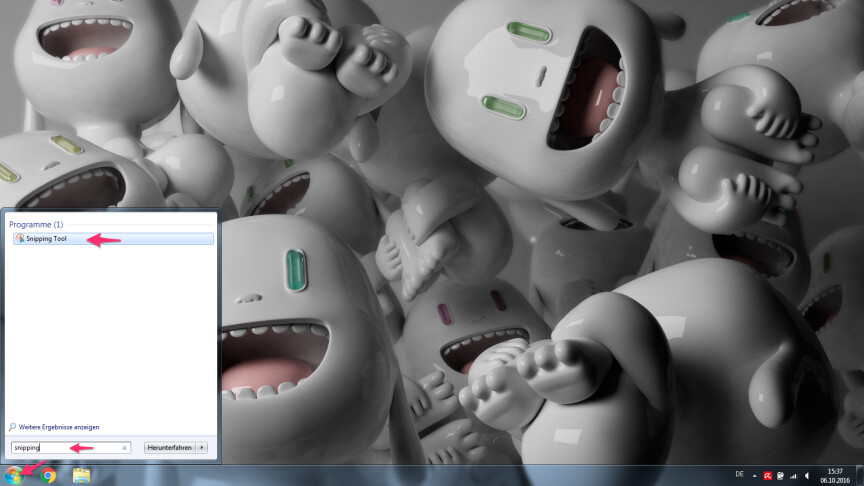The image size is (864, 486).
Task: Click the network signal tray icon
Action: [x=792, y=475]
